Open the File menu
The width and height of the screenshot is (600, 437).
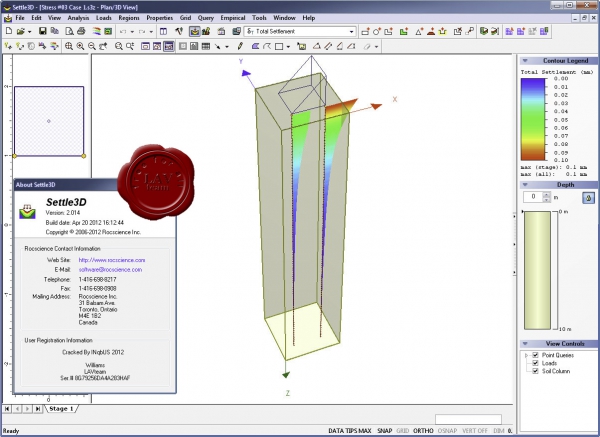point(20,18)
